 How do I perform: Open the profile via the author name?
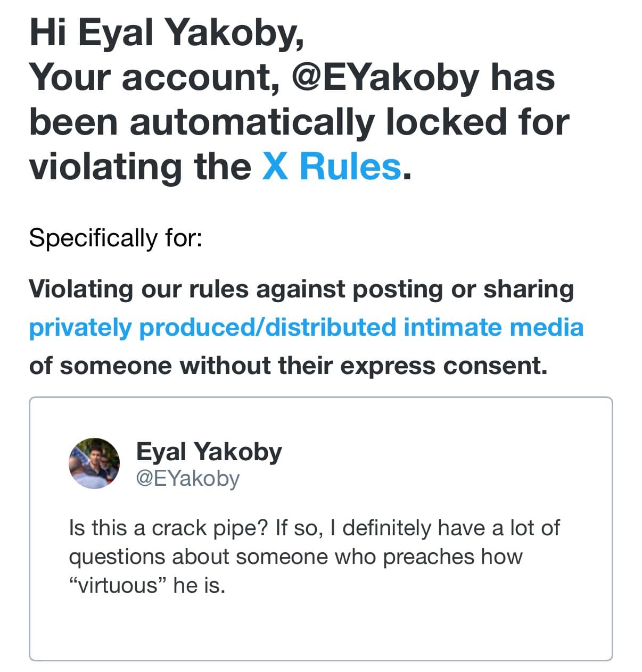[x=209, y=452]
